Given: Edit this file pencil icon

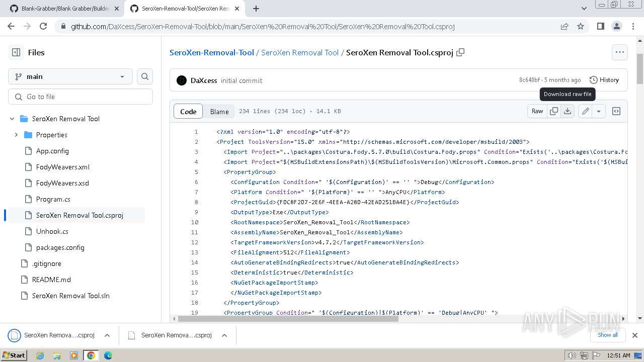Looking at the screenshot, I should (585, 111).
